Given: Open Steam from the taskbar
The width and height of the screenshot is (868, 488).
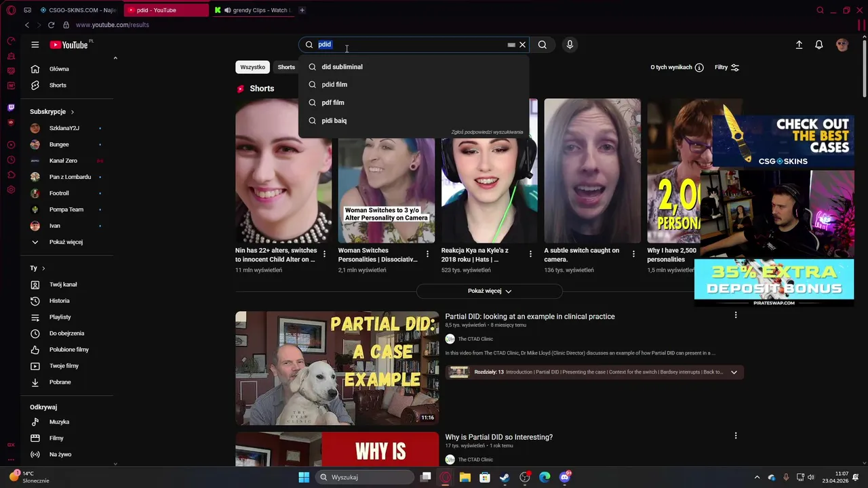Looking at the screenshot, I should click(505, 477).
